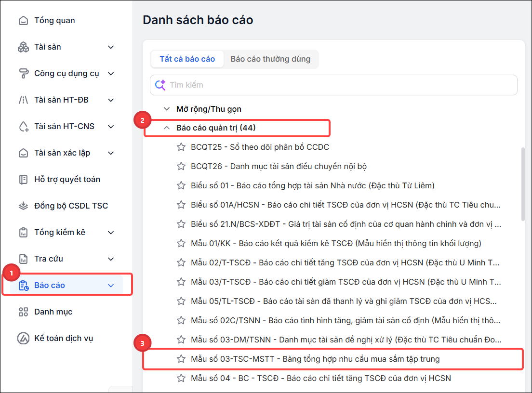This screenshot has height=393, width=532.
Task: Star Mẫu 03/T-TSCĐ giảm TSCĐ report
Action: click(x=181, y=282)
